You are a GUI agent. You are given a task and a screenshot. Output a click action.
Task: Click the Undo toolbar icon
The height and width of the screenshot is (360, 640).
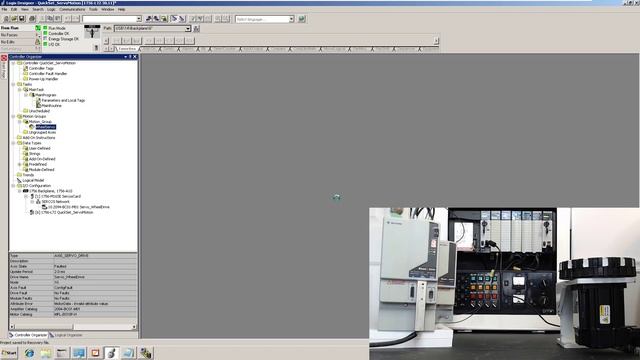67,19
